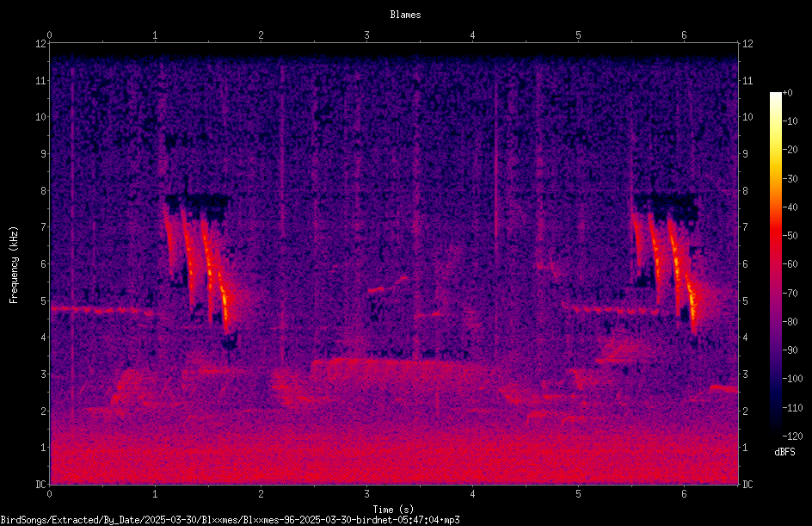Click "10" on the left frequency axis
This screenshot has width=812, height=526.
[x=40, y=117]
